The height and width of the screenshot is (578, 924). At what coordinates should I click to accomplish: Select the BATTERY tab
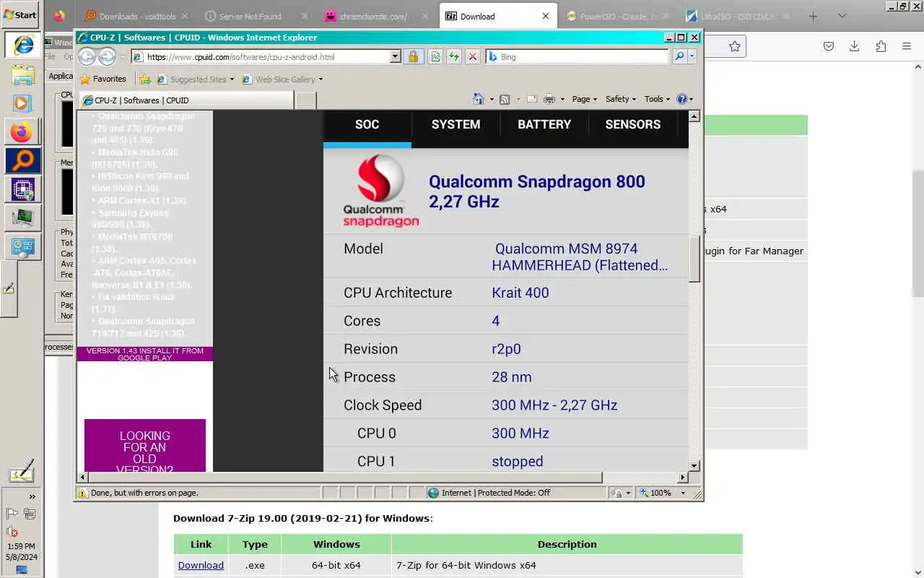pyautogui.click(x=544, y=125)
